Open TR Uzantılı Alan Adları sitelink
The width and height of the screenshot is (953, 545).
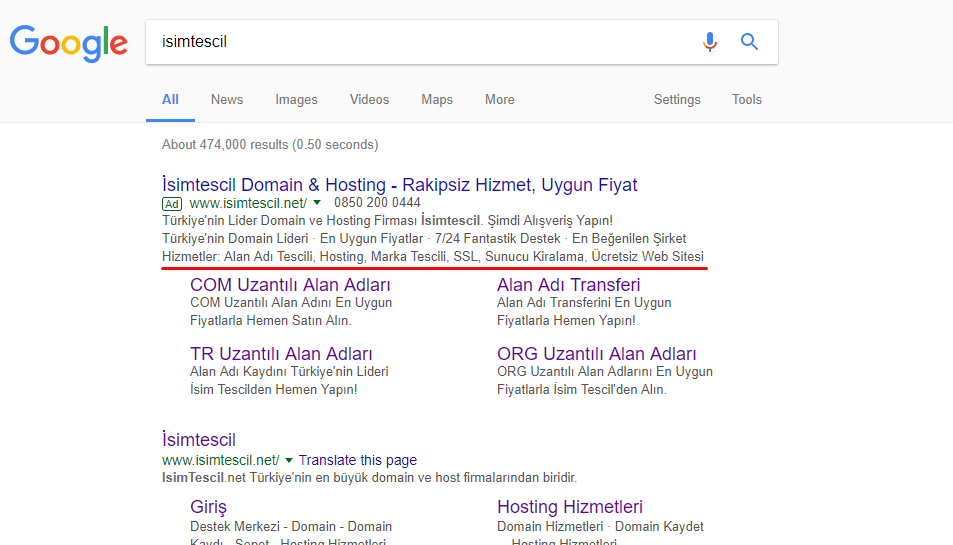(281, 354)
